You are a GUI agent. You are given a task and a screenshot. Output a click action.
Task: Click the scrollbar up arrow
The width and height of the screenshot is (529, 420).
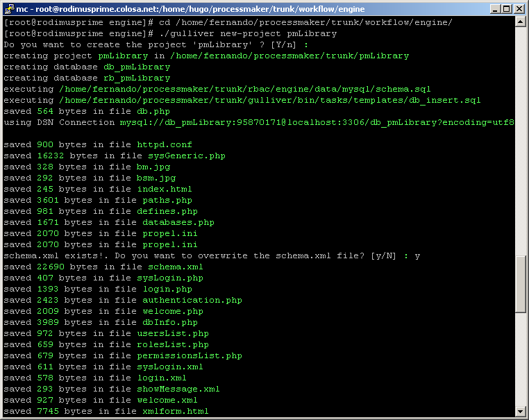[521, 22]
